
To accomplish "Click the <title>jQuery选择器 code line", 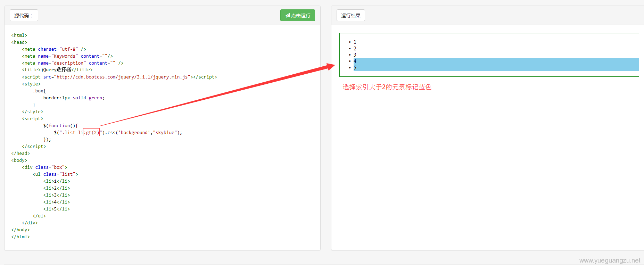I will click(57, 70).
